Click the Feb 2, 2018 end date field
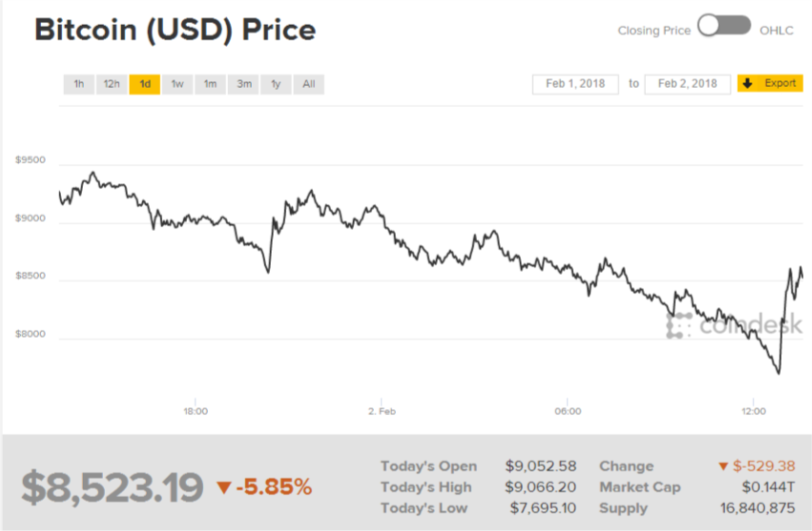The width and height of the screenshot is (812, 531). [x=687, y=84]
